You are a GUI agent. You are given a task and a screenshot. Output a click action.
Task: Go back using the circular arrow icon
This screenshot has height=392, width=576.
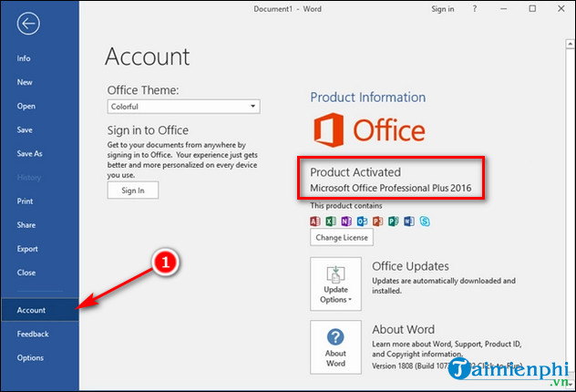click(28, 24)
